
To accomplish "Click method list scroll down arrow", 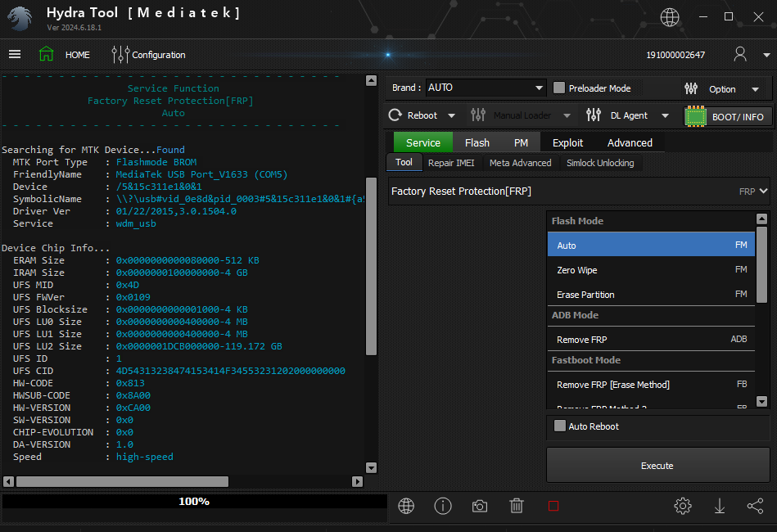I will click(x=762, y=401).
